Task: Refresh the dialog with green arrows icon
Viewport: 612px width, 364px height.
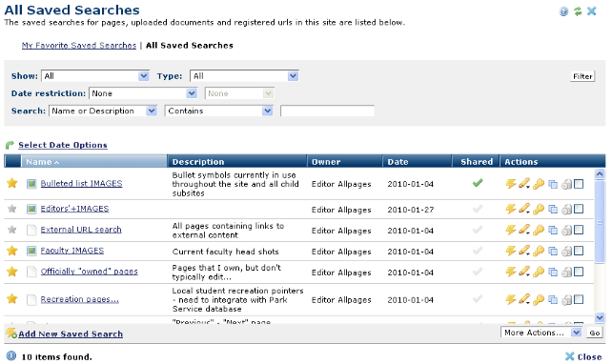Action: pos(578,11)
